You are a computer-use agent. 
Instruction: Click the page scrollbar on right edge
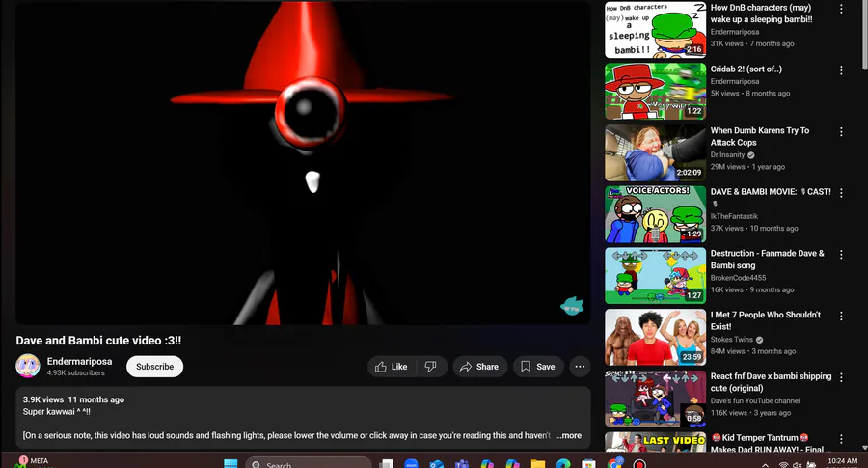(x=865, y=33)
